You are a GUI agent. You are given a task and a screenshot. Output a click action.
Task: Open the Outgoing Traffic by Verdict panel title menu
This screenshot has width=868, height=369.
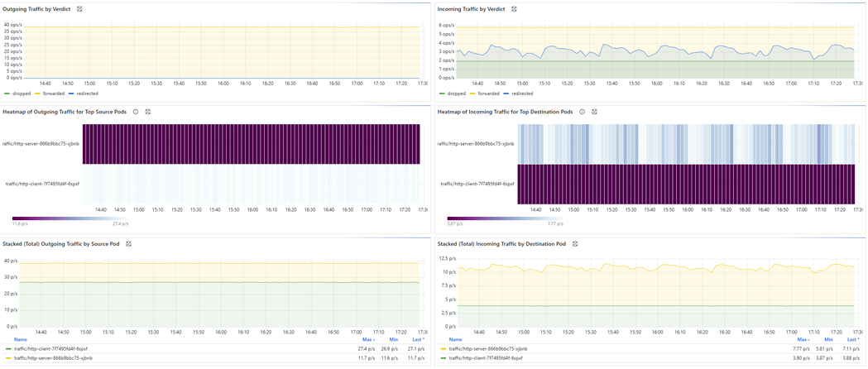click(x=37, y=9)
